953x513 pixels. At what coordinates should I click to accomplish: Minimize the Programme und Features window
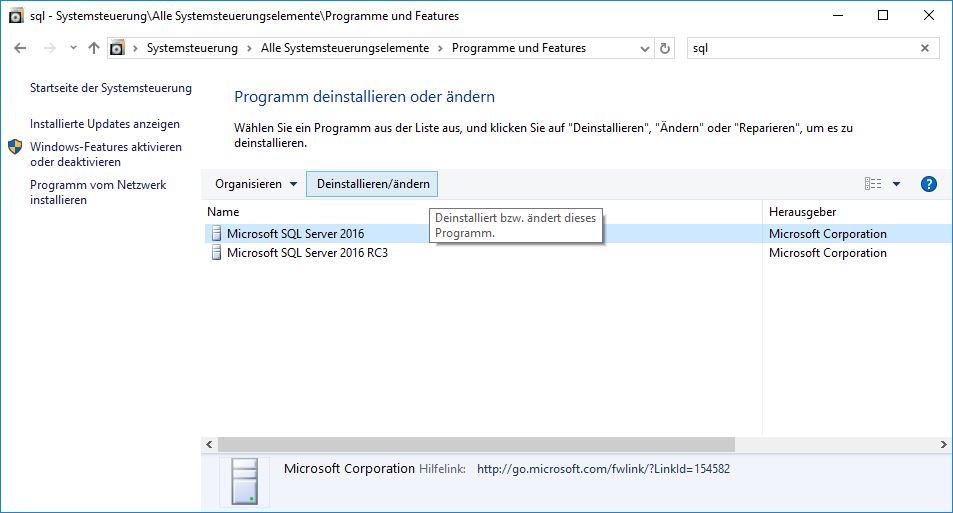(838, 15)
